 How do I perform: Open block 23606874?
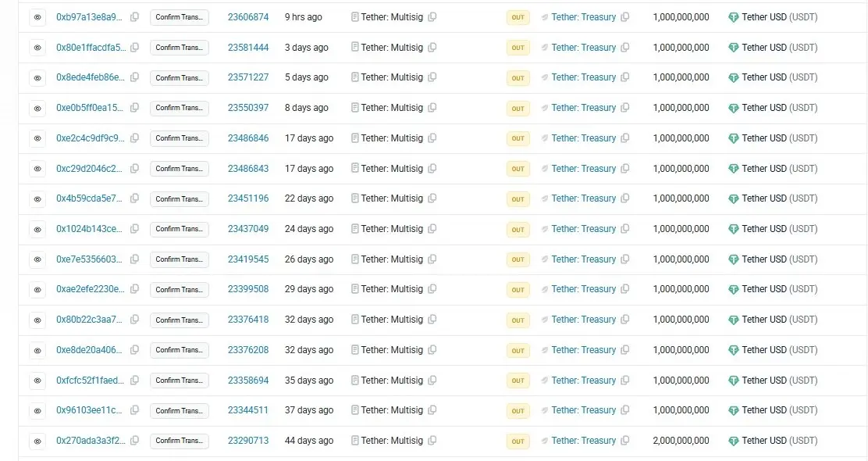[248, 17]
